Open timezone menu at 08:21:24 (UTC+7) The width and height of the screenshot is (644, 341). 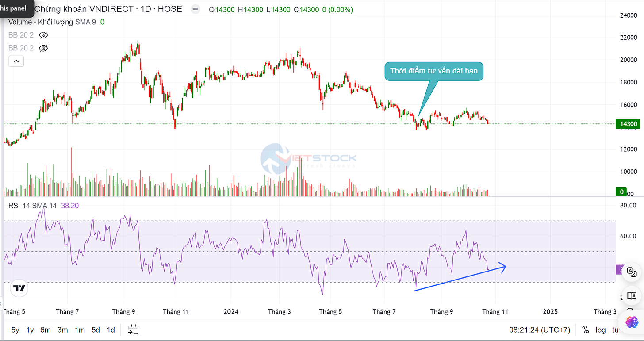[x=539, y=330]
